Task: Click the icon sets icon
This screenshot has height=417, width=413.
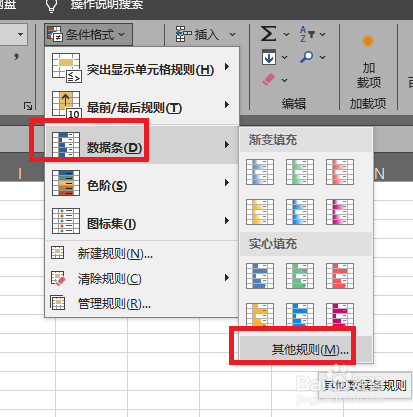Action: [x=66, y=221]
